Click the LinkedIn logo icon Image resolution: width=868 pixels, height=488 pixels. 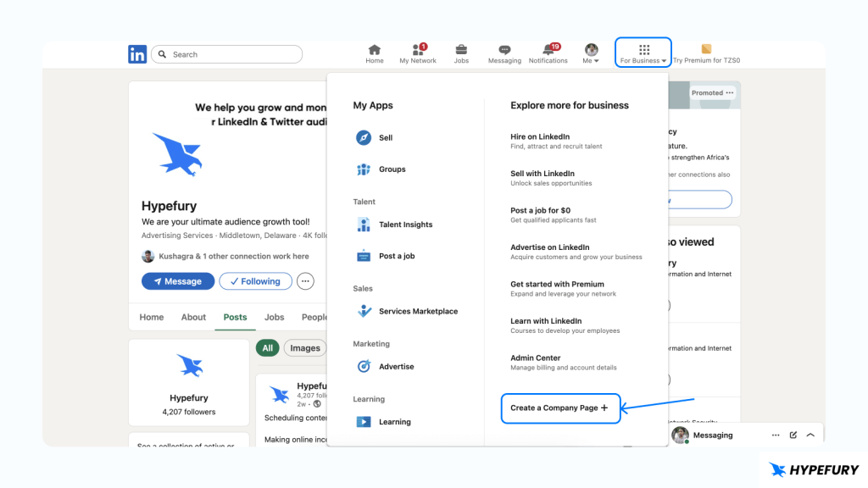137,54
